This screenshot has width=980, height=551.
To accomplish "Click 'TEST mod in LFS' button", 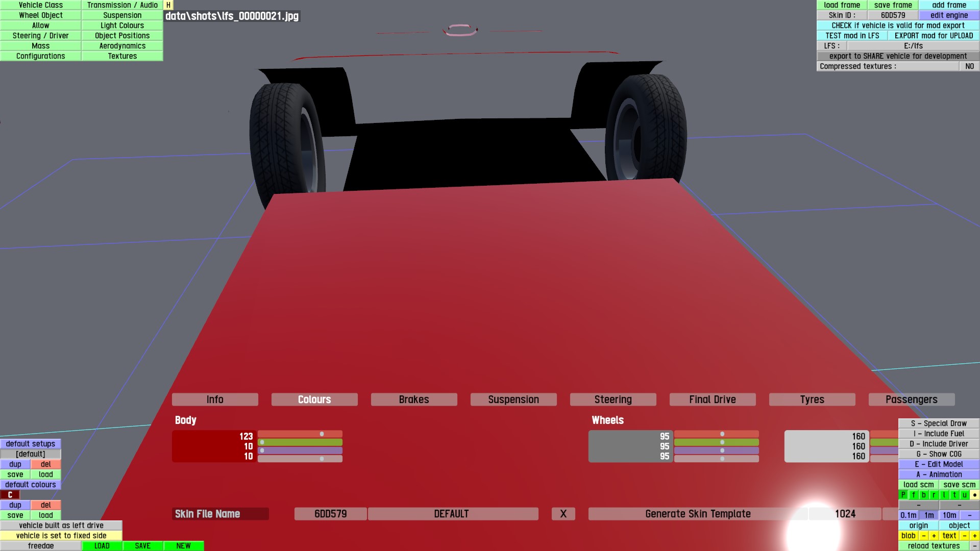I will [x=852, y=36].
